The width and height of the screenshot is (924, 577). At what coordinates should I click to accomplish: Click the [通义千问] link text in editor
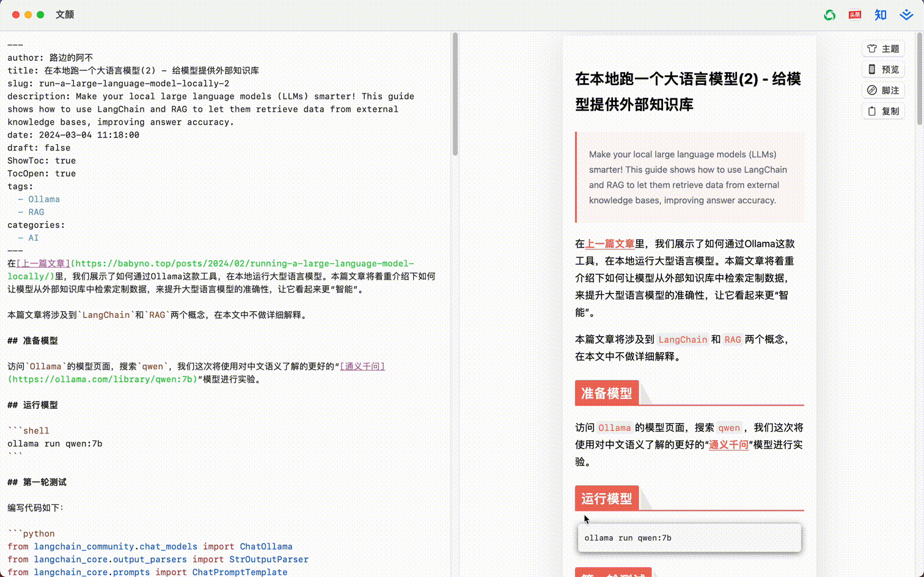point(362,367)
